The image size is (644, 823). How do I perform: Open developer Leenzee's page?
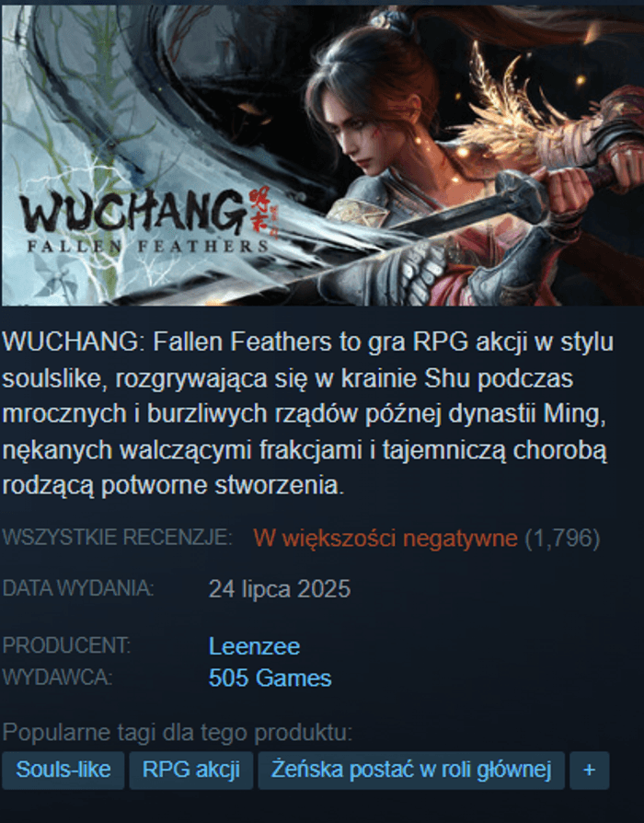(x=254, y=646)
